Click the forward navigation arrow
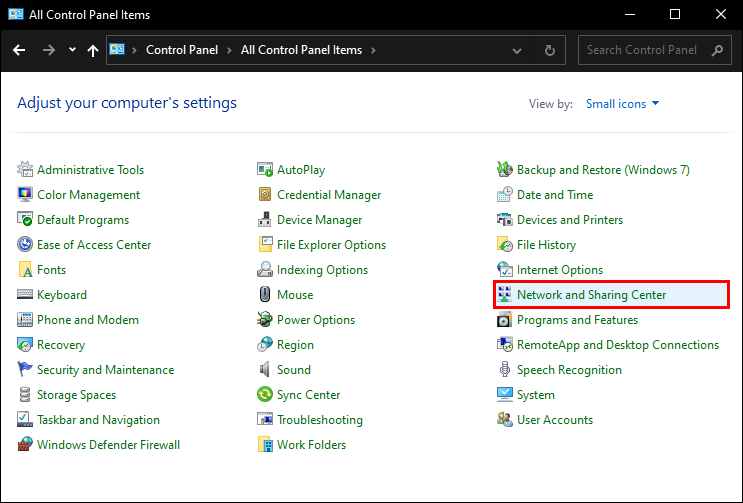743x503 pixels. pyautogui.click(x=48, y=50)
